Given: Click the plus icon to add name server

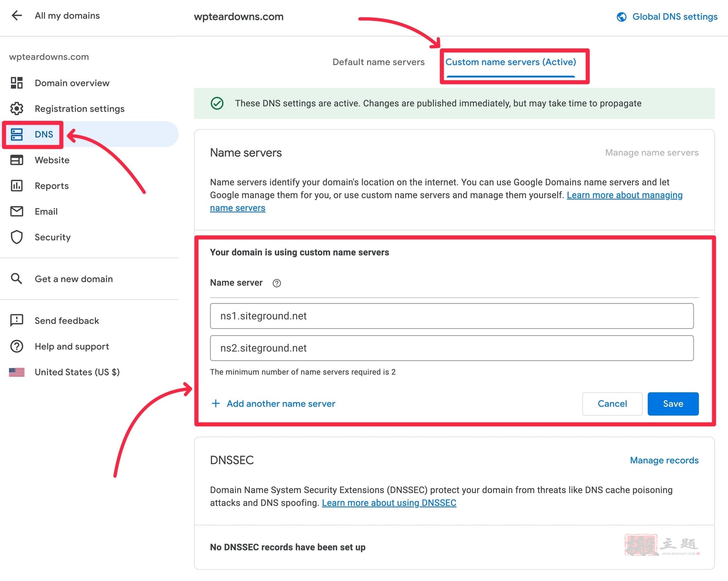Looking at the screenshot, I should [x=215, y=403].
